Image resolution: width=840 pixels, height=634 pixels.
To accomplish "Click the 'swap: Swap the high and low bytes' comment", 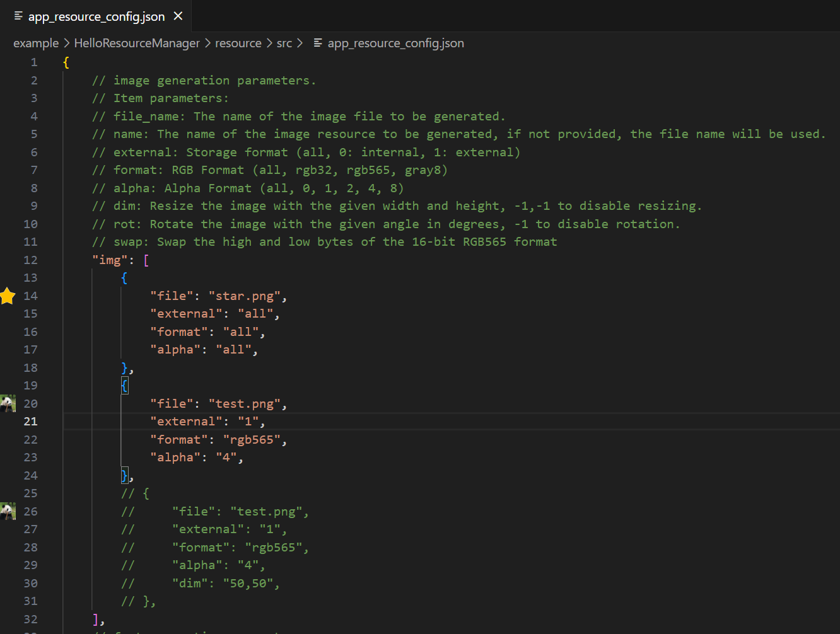I will tap(325, 242).
